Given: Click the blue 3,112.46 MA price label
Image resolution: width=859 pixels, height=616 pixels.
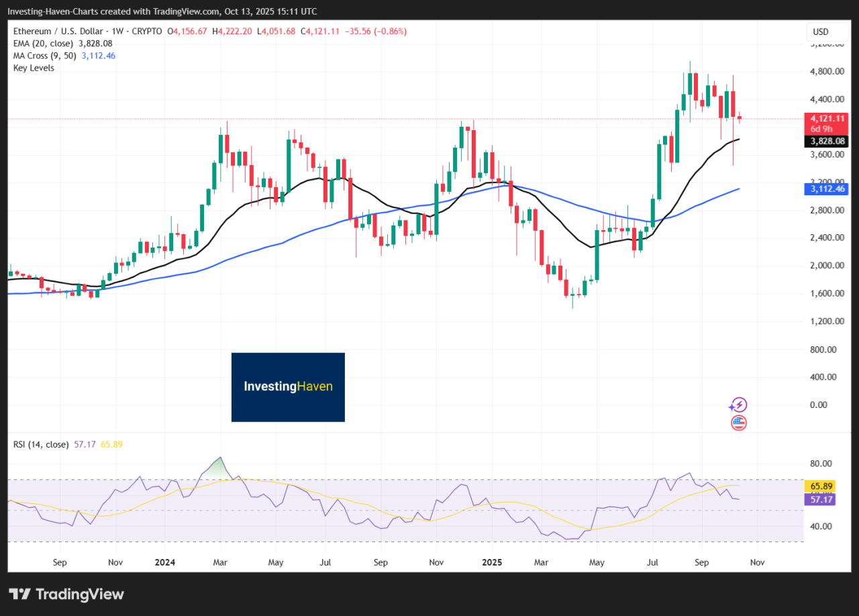Looking at the screenshot, I should 829,190.
